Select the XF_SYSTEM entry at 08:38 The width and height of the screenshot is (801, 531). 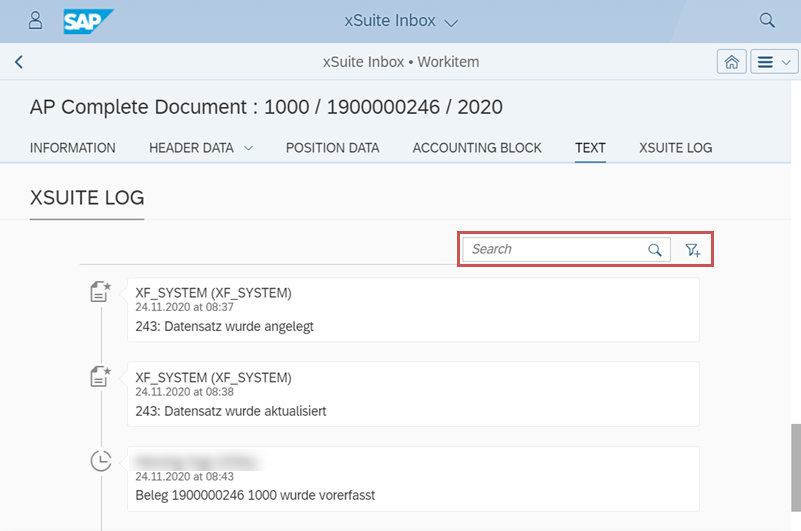coord(413,394)
